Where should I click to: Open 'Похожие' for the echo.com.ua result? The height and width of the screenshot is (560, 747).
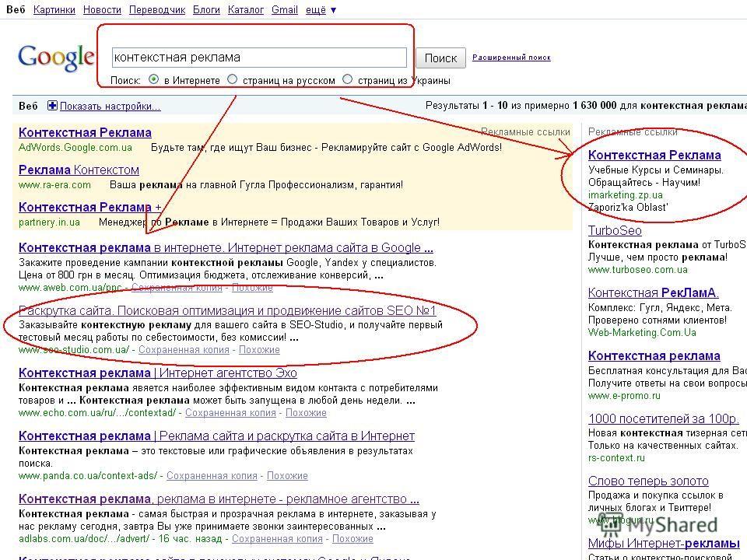click(306, 413)
